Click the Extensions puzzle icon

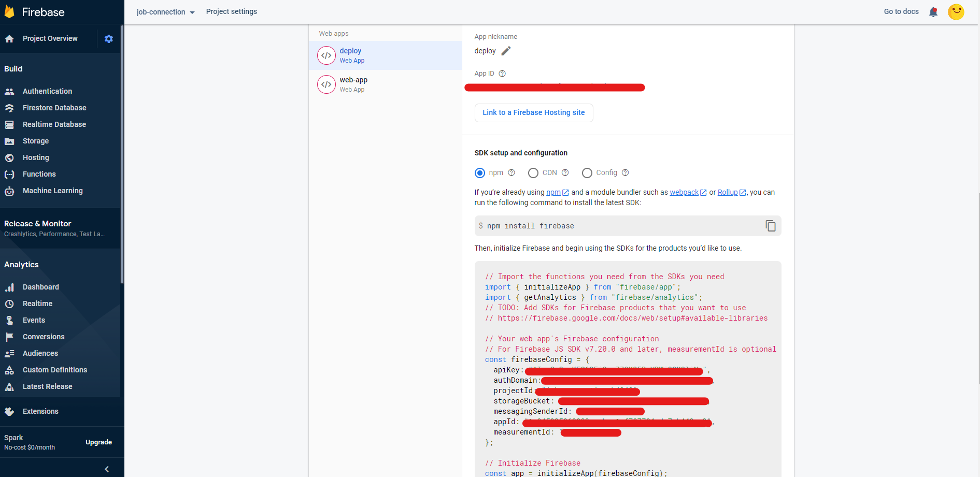9,411
